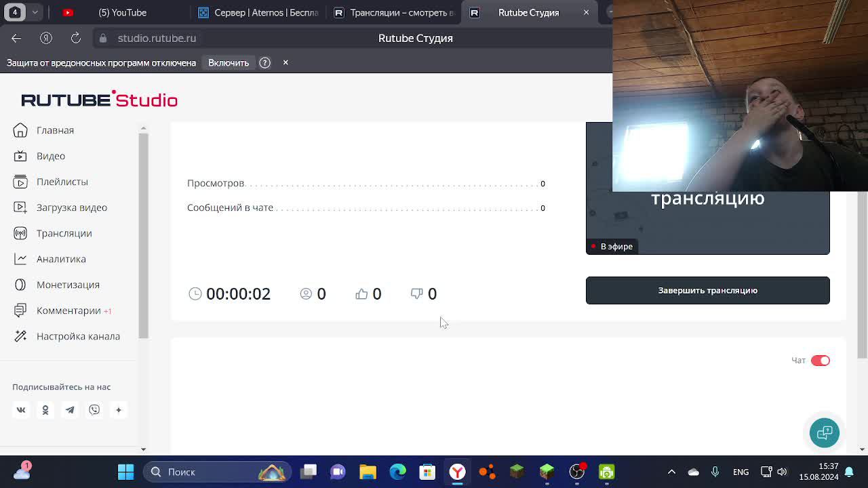Viewport: 868px width, 488px height.
Task: Click the viewers count icon
Action: point(306,293)
